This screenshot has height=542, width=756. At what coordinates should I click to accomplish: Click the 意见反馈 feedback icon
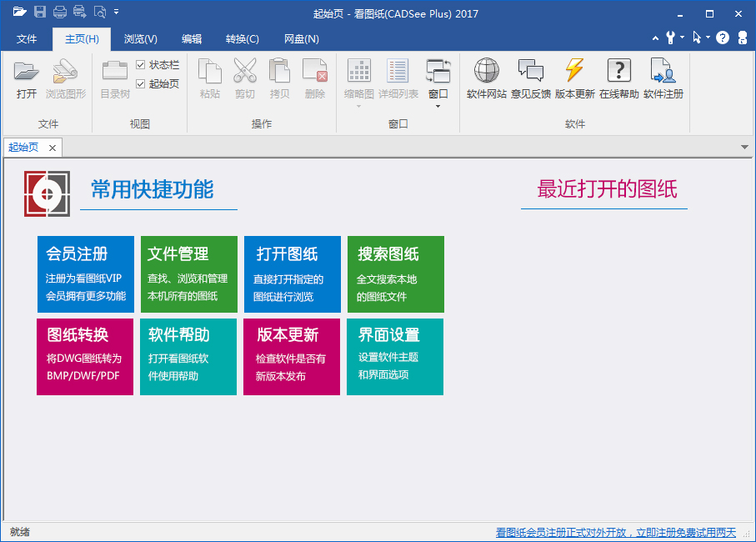530,72
